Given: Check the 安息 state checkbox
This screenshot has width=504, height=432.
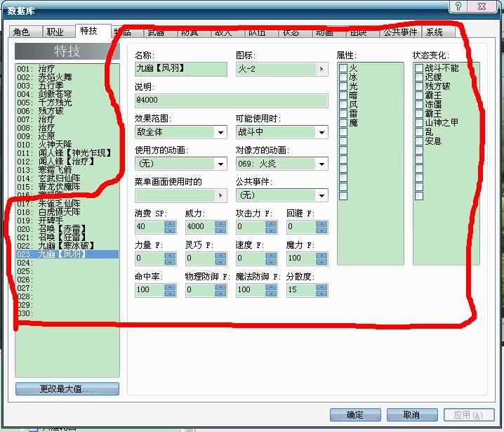Looking at the screenshot, I should point(419,141).
